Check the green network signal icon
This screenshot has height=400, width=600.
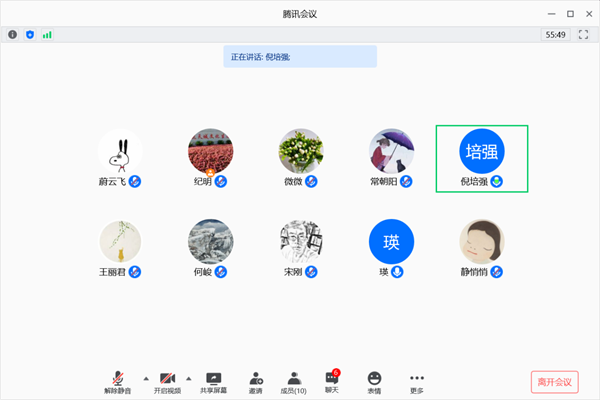click(x=46, y=34)
